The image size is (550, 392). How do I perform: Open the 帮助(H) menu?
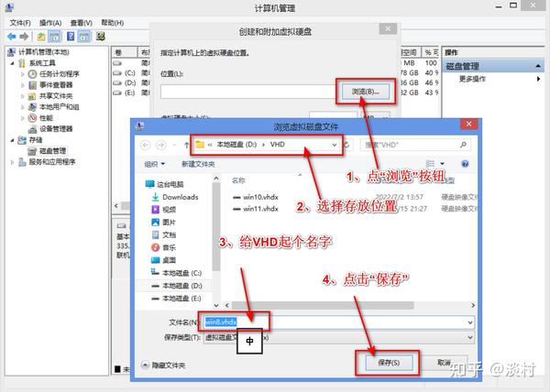pyautogui.click(x=112, y=23)
